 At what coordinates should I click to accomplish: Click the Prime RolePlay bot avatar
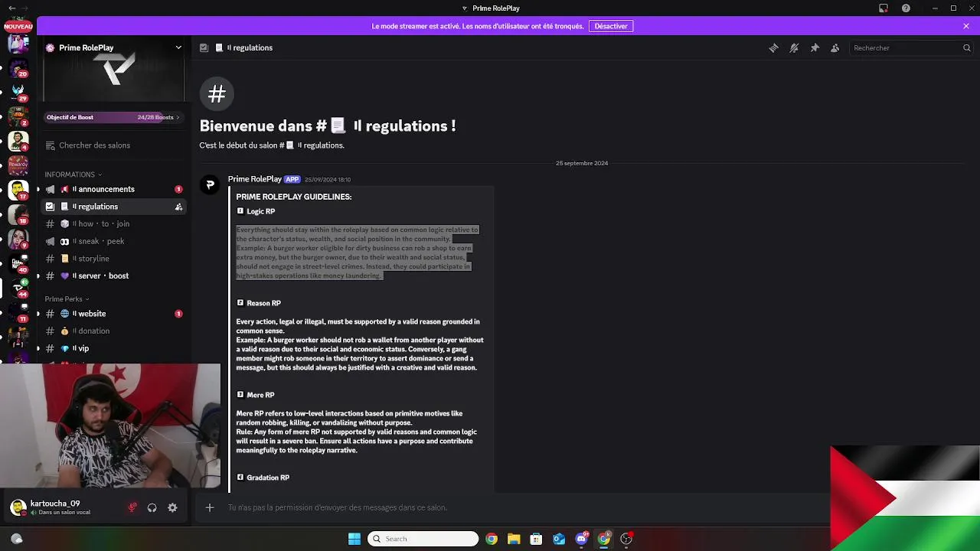(x=210, y=184)
